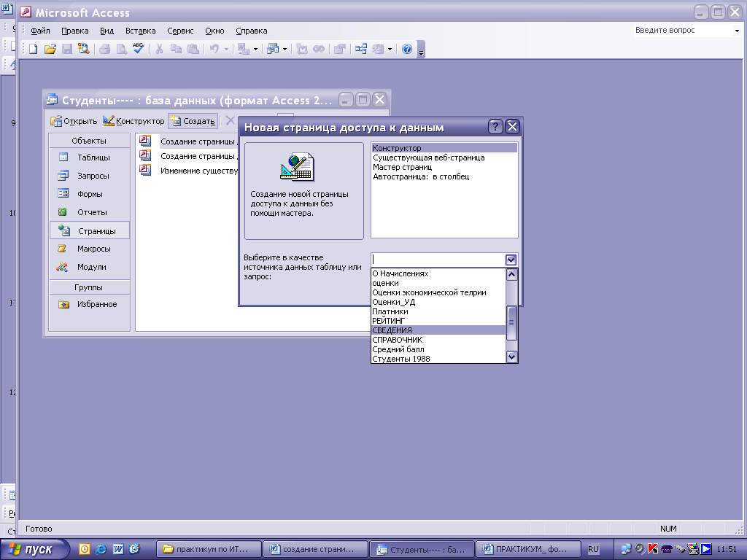The width and height of the screenshot is (747, 560).
Task: Select Формы in Objects pane
Action: [90, 194]
